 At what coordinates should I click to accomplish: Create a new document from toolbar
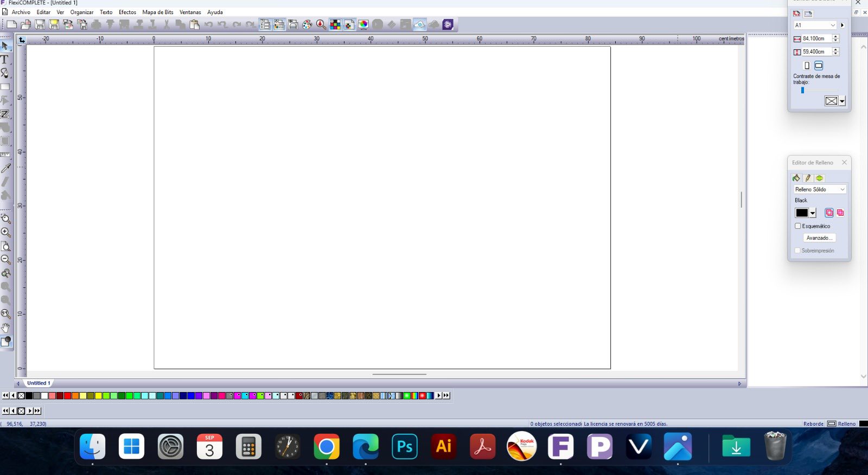coord(12,24)
